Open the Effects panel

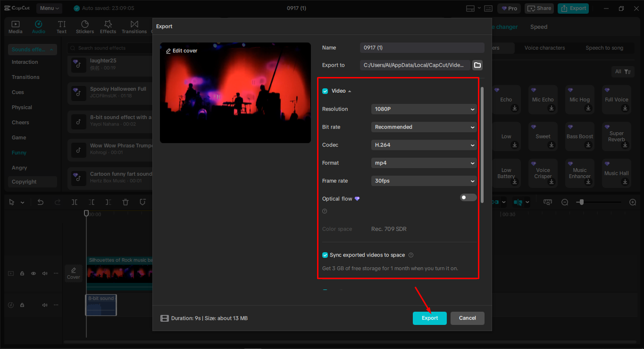point(108,26)
